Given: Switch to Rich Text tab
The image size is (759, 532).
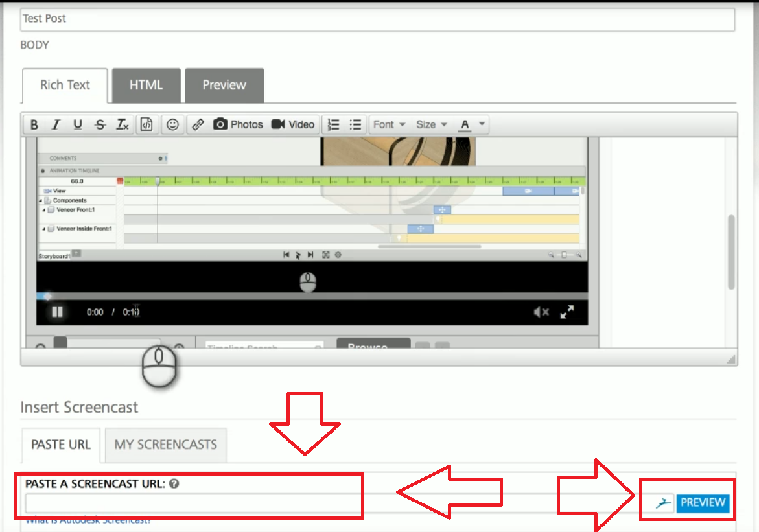Looking at the screenshot, I should [65, 85].
